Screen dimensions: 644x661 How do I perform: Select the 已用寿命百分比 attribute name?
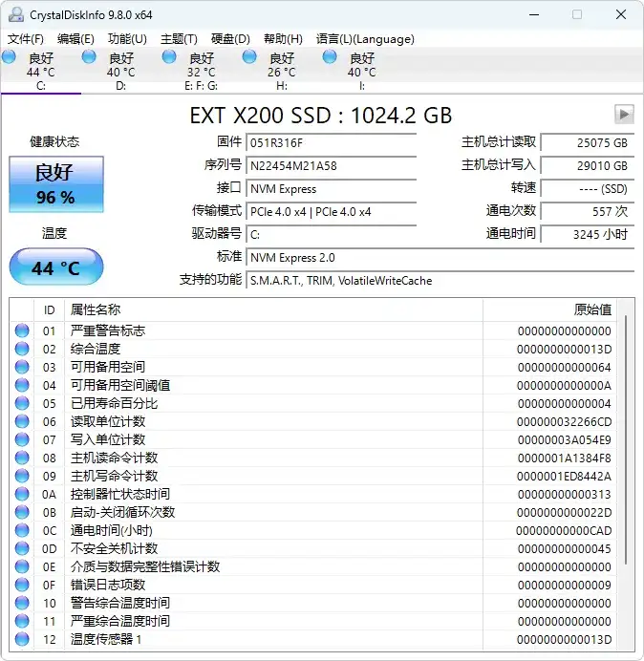pyautogui.click(x=114, y=403)
